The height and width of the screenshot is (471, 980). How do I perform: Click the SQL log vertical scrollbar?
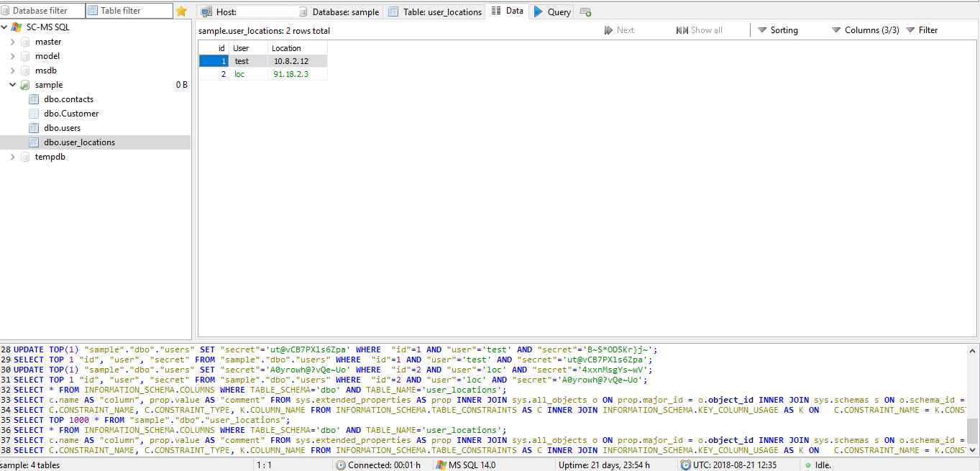pos(973,400)
